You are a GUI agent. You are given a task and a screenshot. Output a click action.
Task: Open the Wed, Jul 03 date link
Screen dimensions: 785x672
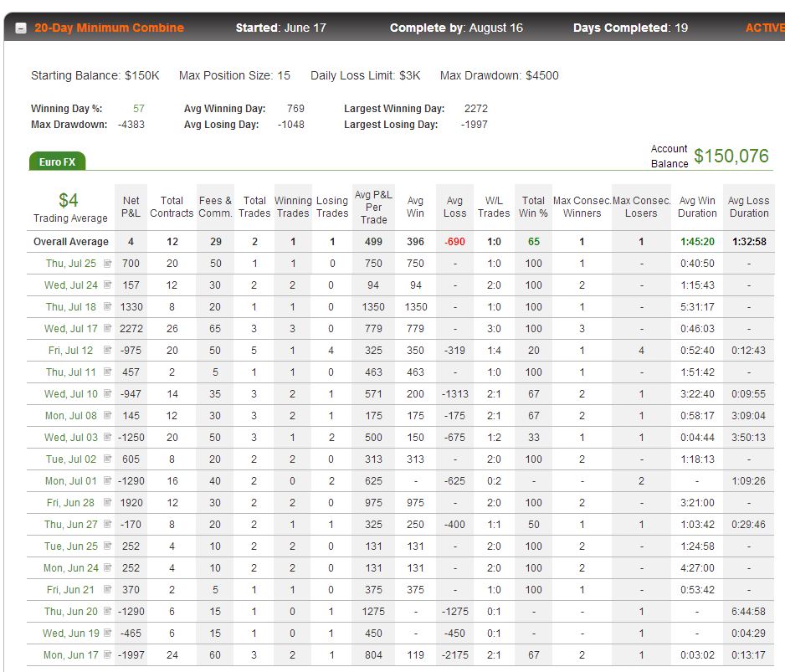[70, 437]
